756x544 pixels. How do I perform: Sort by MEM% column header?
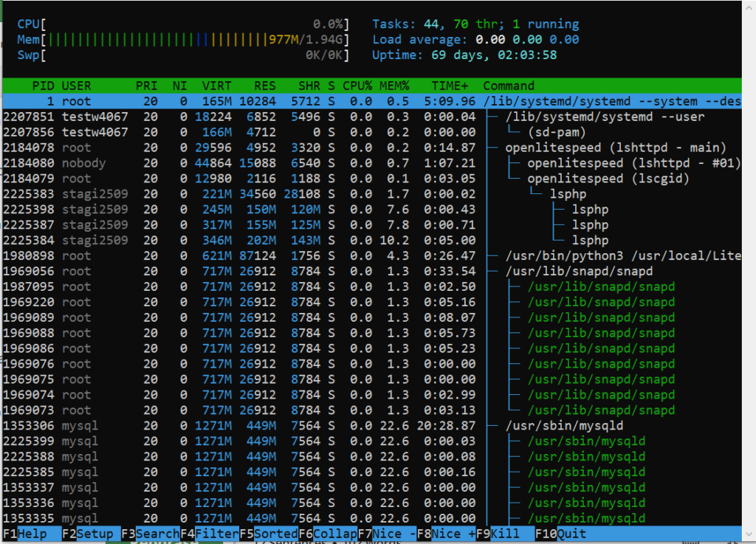click(394, 86)
